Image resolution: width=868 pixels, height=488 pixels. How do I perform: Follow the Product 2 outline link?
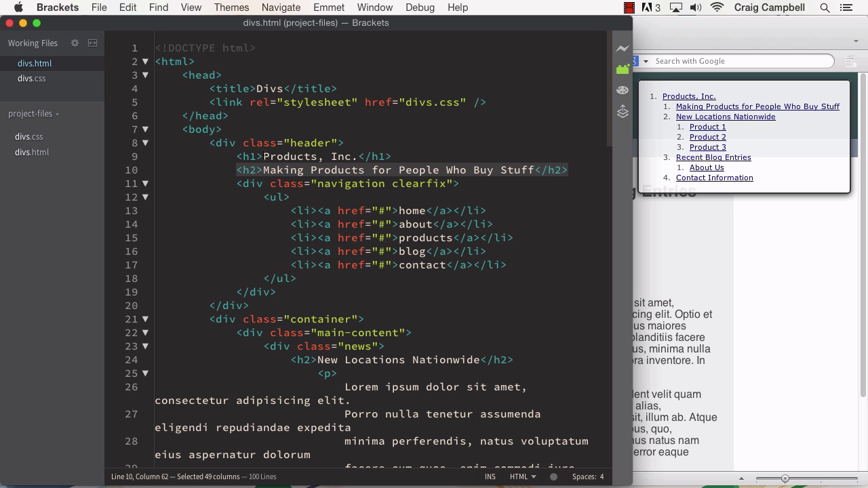708,137
